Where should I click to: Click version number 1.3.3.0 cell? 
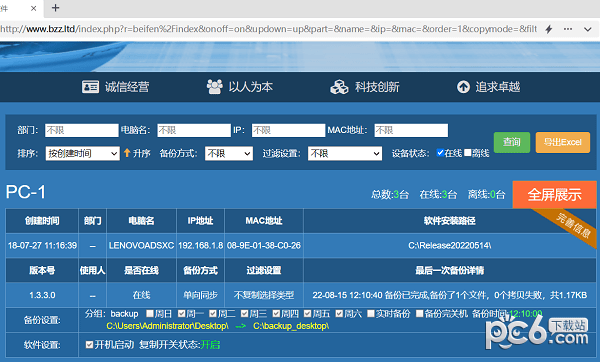click(x=42, y=295)
